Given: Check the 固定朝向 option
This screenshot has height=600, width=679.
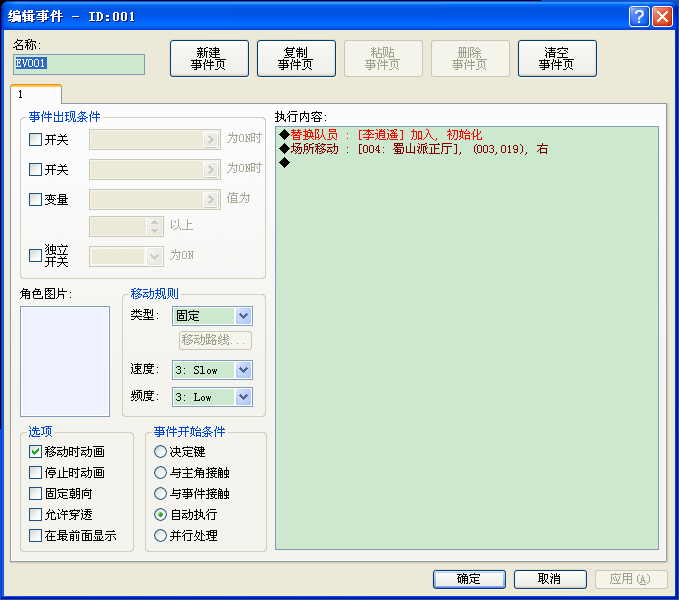Looking at the screenshot, I should 35,494.
